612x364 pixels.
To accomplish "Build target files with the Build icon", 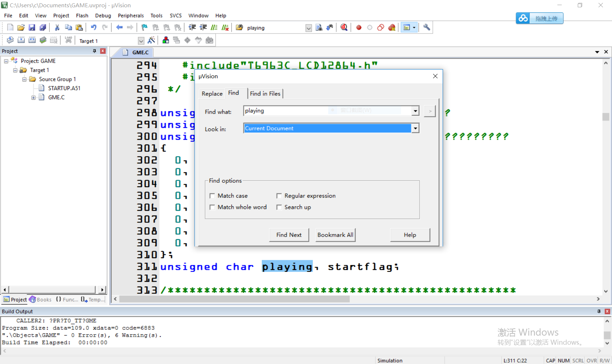I will tap(21, 40).
